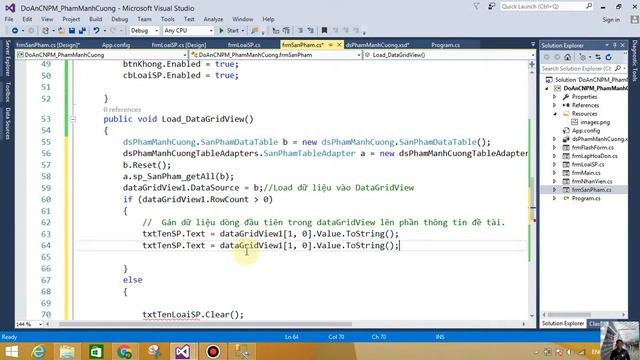This screenshot has width=640, height=360.
Task: Switch to the dsPhamManhCuong.xsd tab
Action: 377,45
